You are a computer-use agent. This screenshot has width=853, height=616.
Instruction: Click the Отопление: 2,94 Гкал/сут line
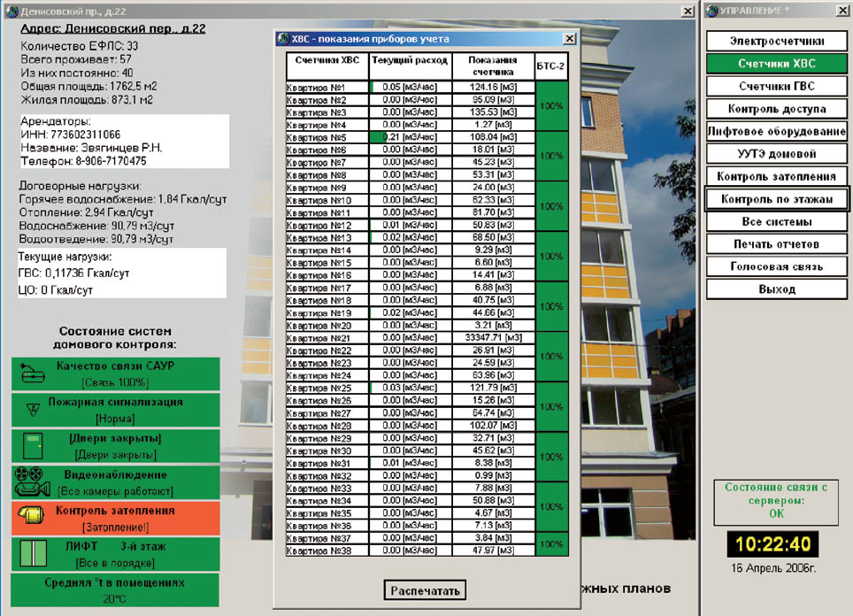[87, 212]
